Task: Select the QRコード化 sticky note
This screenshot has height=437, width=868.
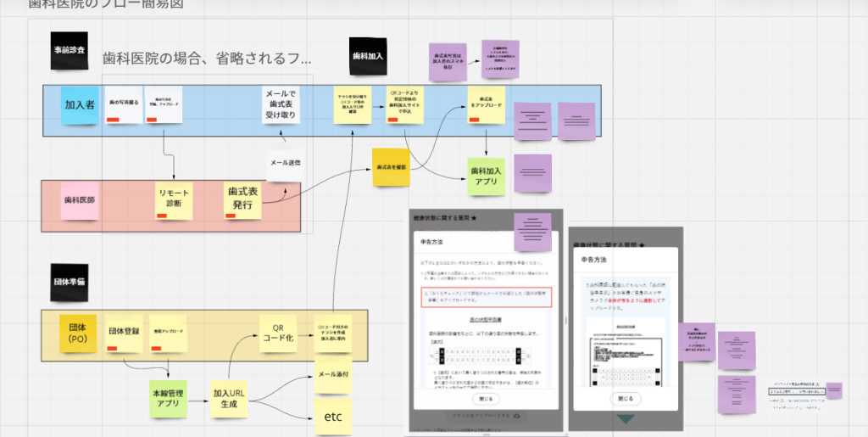Action: 277,333
